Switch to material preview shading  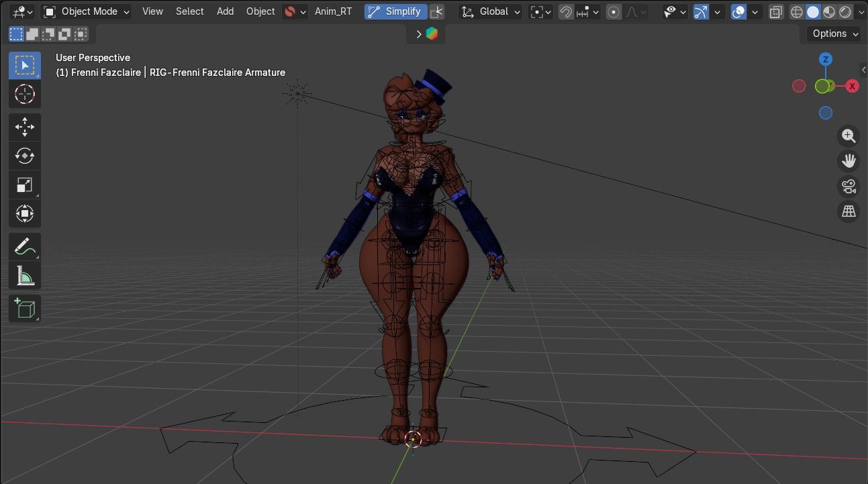point(829,11)
